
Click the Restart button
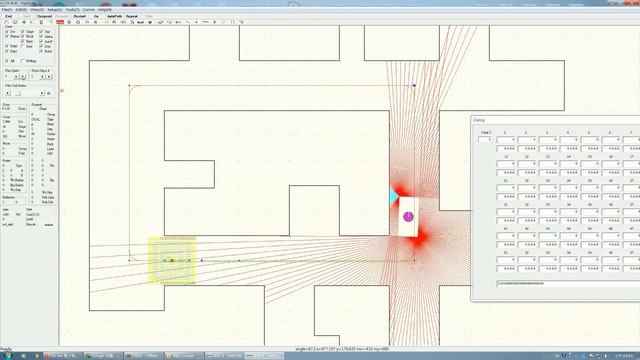coord(80,16)
